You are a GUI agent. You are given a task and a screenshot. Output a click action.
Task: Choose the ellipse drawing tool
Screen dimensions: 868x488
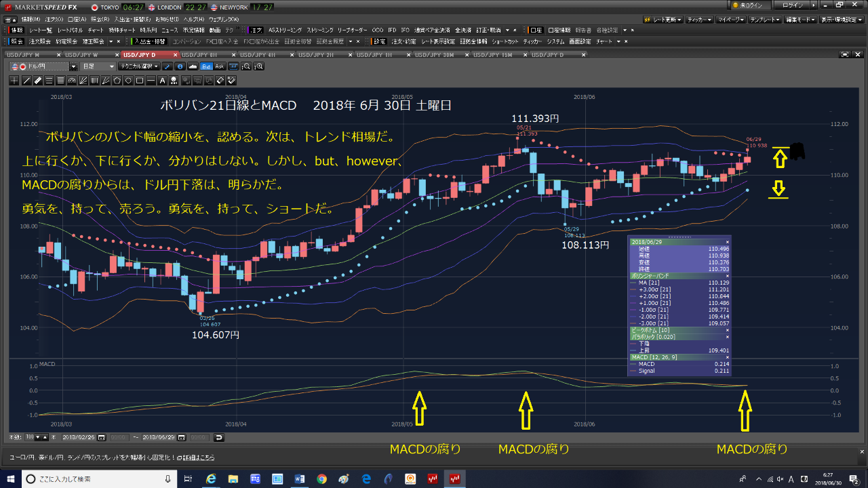click(x=128, y=80)
